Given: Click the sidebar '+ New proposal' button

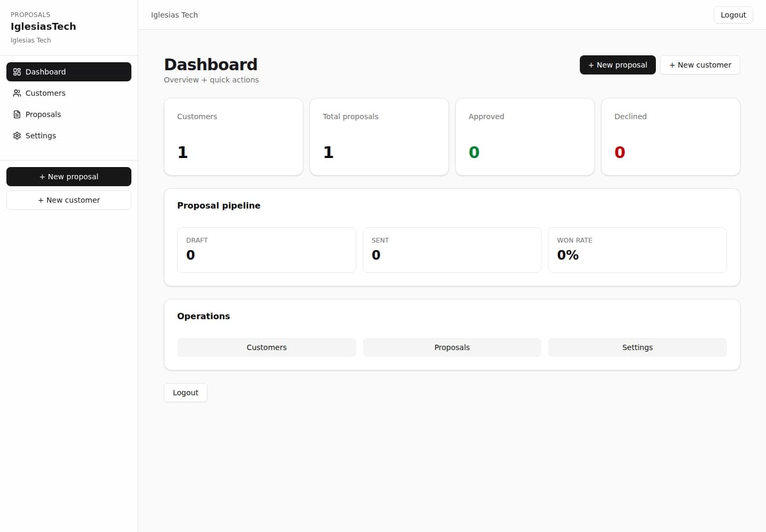Looking at the screenshot, I should click(69, 177).
